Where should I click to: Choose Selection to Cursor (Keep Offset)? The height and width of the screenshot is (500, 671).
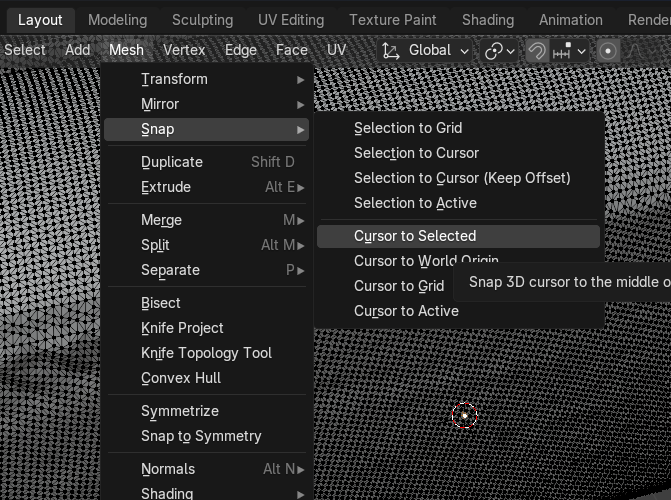[458, 178]
